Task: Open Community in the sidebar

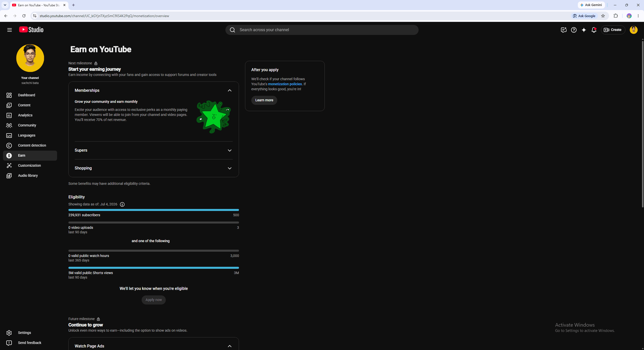Action: coord(30,125)
